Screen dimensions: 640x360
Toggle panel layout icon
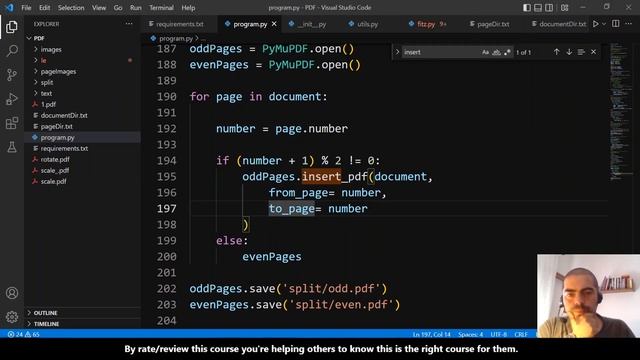click(538, 8)
